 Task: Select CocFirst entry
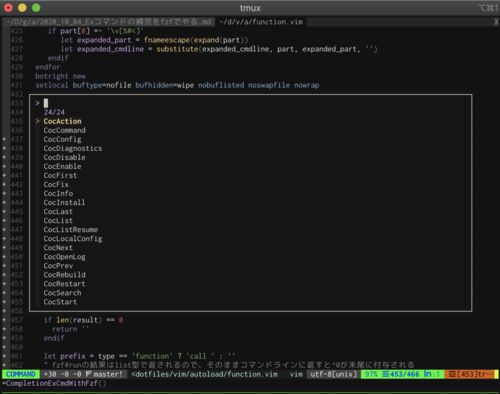point(60,175)
